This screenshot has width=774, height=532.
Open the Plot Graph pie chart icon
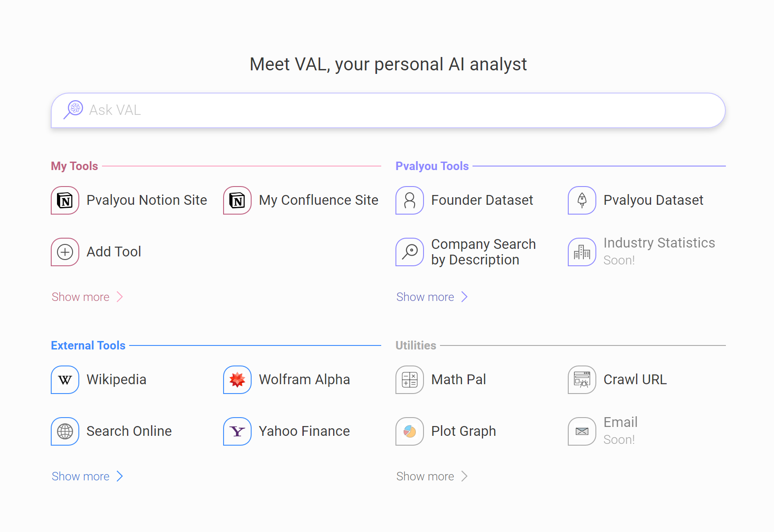point(410,431)
